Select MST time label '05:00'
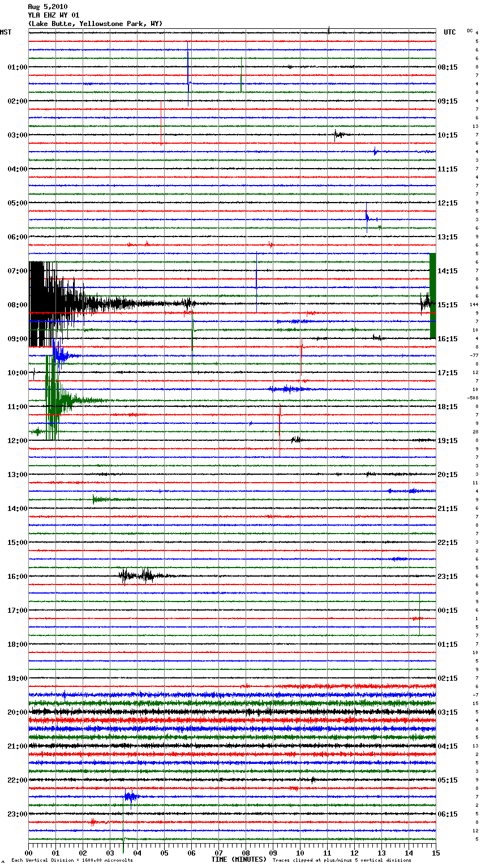The height and width of the screenshot is (868, 481). pos(18,203)
